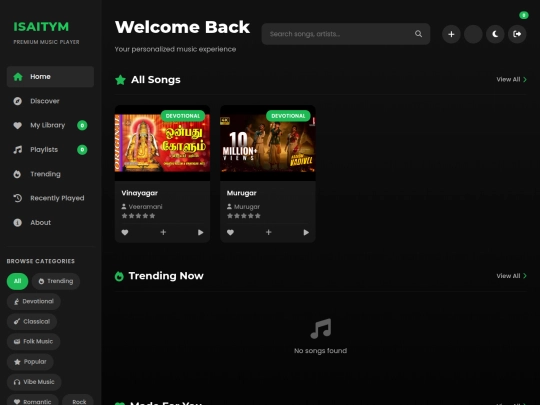Click the plus add song button in header
Image resolution: width=540 pixels, height=405 pixels.
click(451, 34)
